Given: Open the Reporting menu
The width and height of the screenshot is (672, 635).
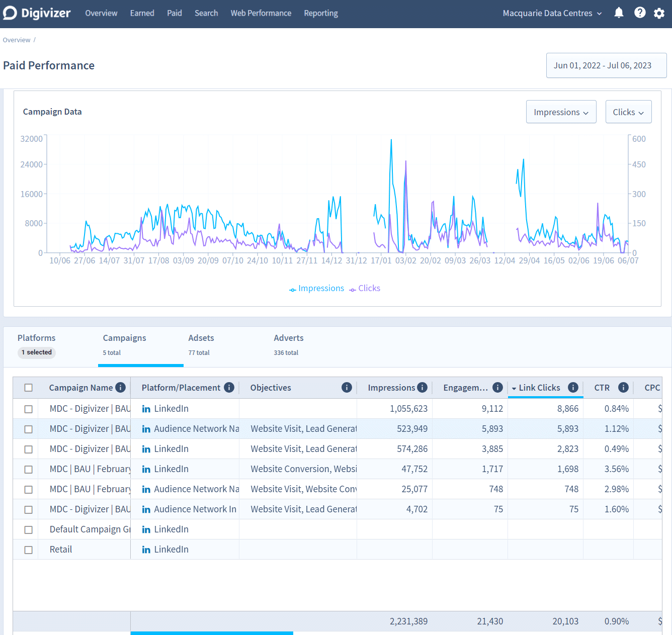Looking at the screenshot, I should [x=321, y=13].
